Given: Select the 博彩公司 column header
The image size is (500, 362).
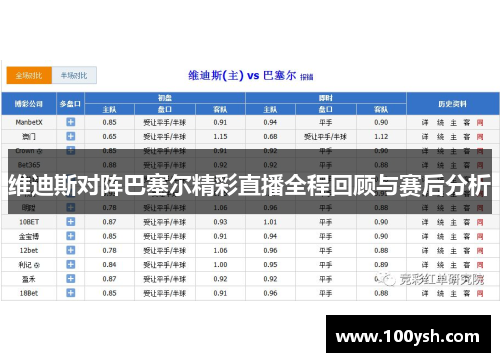Looking at the screenshot, I should point(29,104).
